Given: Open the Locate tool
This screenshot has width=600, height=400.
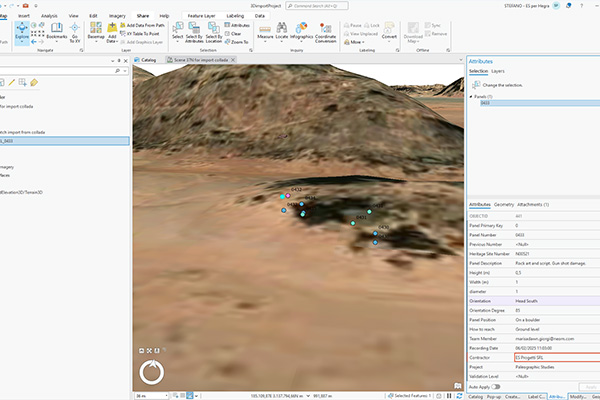Looking at the screenshot, I should (x=282, y=32).
